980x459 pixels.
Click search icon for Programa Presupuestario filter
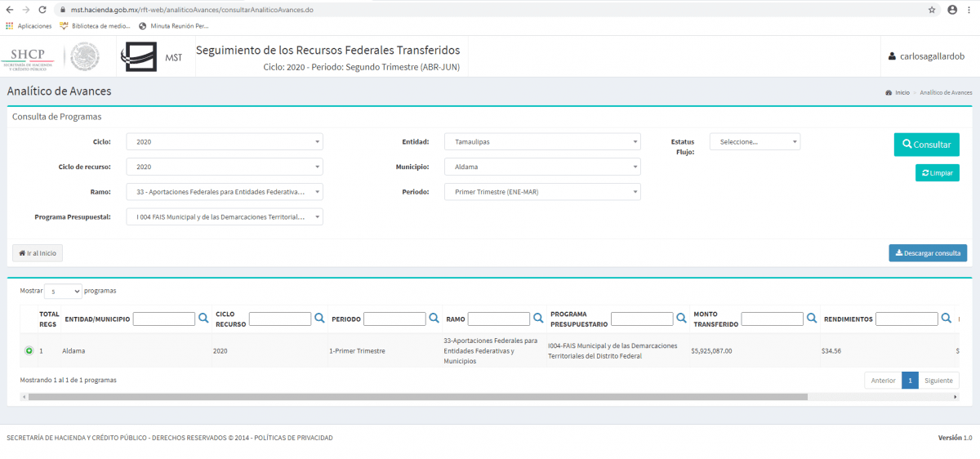[x=681, y=319]
